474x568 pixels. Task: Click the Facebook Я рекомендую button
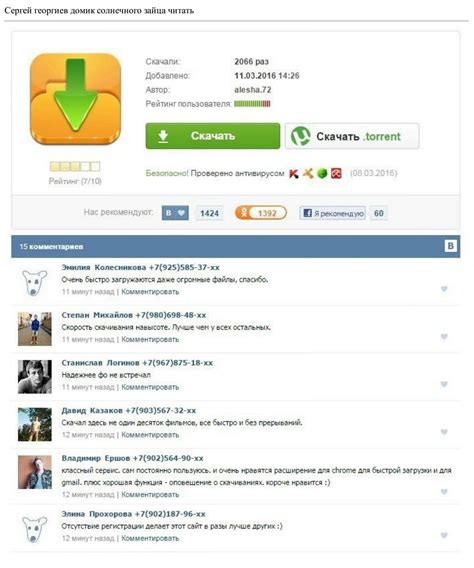[x=332, y=213]
